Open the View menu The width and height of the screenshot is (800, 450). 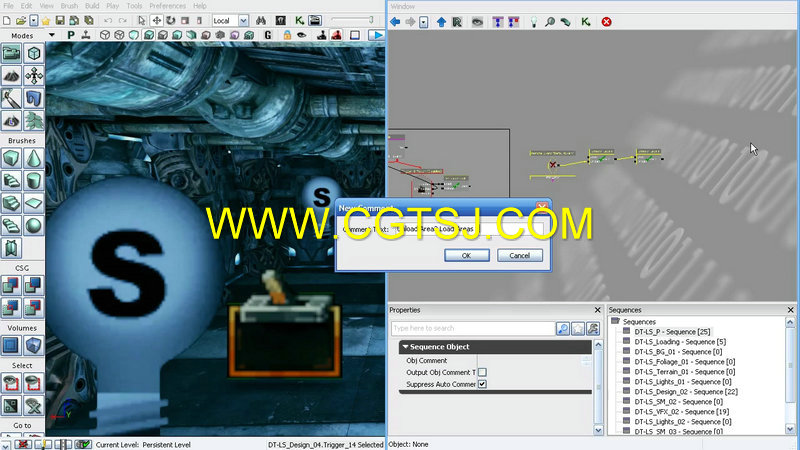(x=46, y=6)
